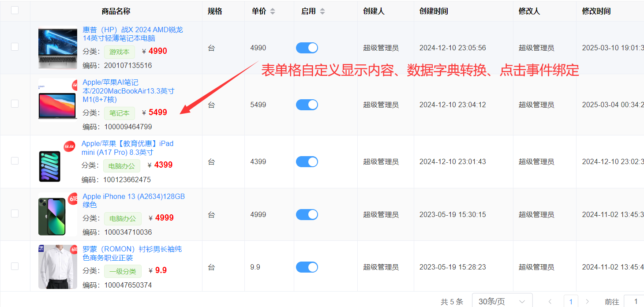644x307 pixels.
Task: Click product code 100047650374
Action: coord(128,285)
